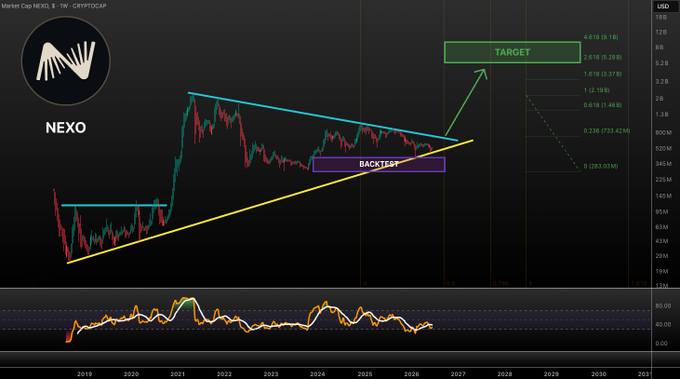The image size is (680, 379).
Task: Select the TARGET label on the chart
Action: pos(512,52)
